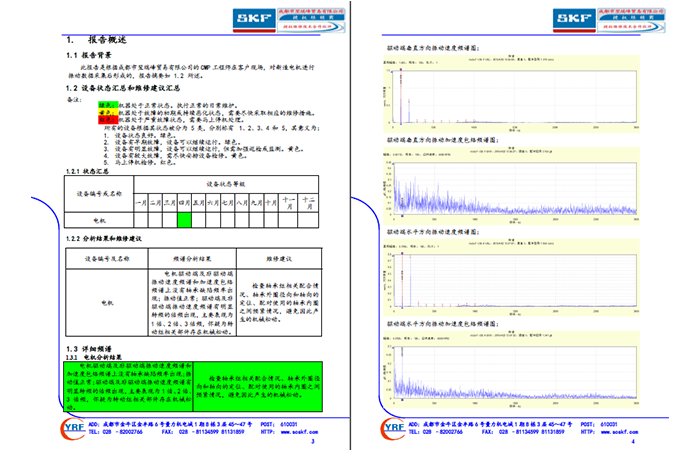Image resolution: width=700 pixels, height=450 pixels.
Task: Select the green April status cell for the motor
Action: pos(184,219)
